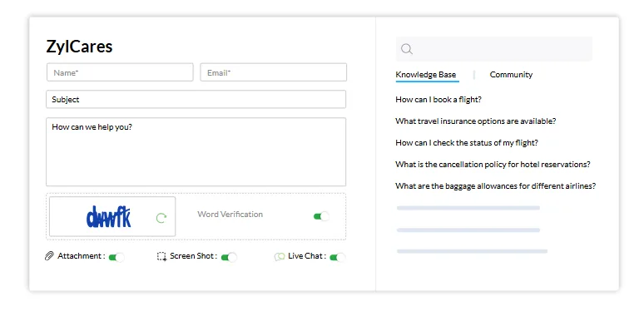The height and width of the screenshot is (316, 644).
Task: Click the "Attachment :" label text
Action: [82, 256]
